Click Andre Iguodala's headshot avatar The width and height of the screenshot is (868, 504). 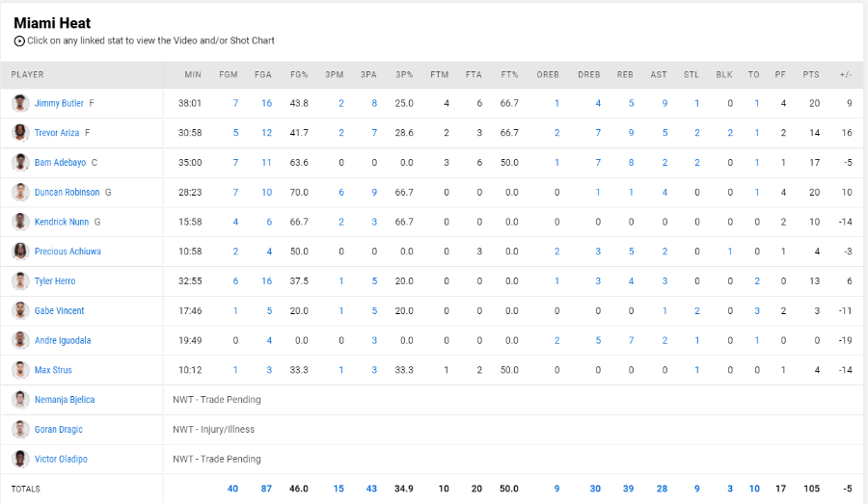pos(20,340)
